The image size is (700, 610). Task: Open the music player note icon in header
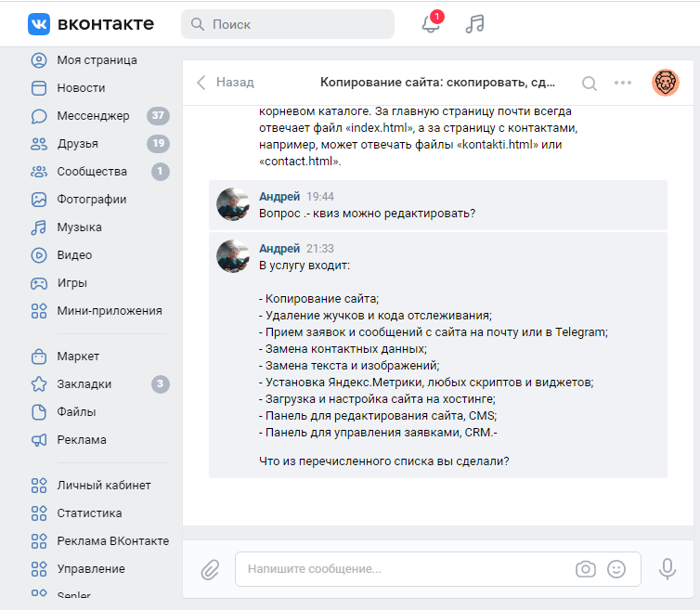474,23
